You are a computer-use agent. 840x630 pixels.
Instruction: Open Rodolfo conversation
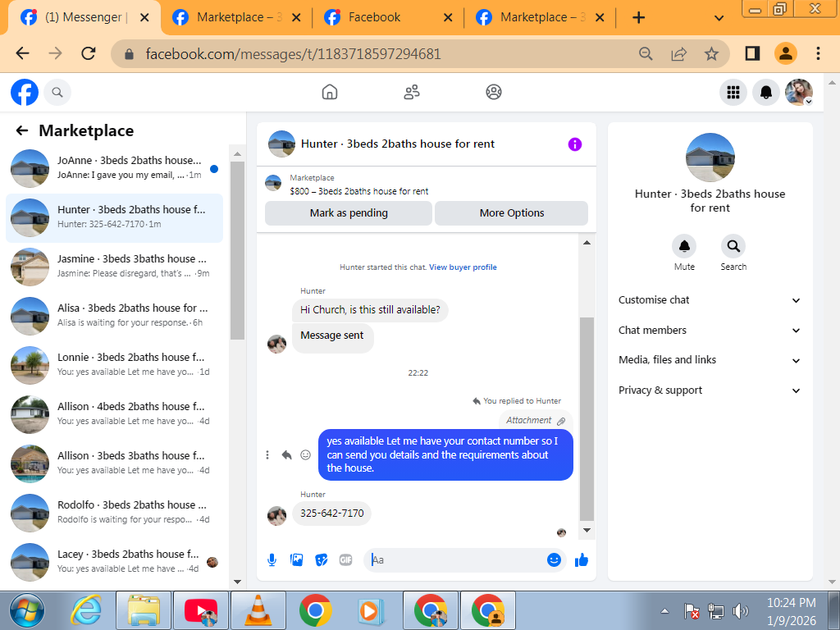click(115, 514)
